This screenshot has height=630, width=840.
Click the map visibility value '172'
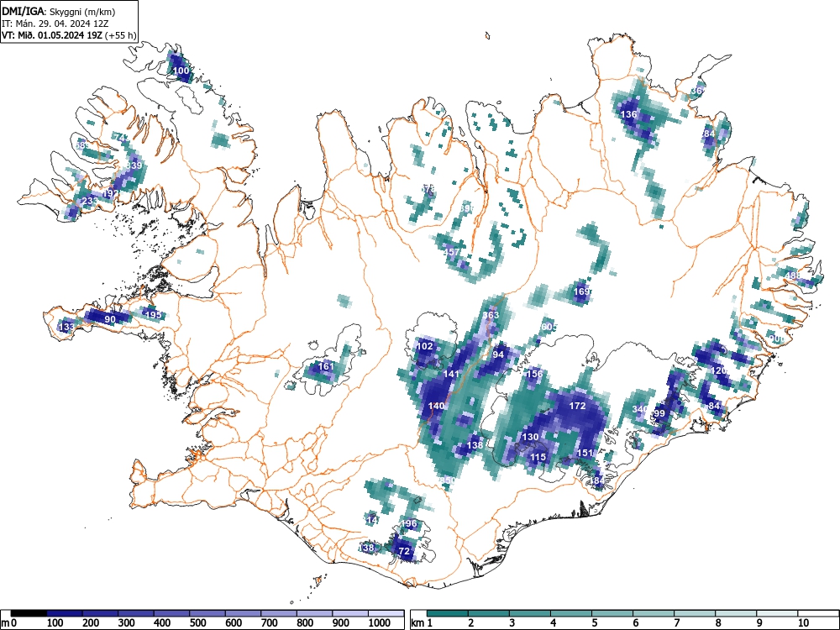click(x=578, y=406)
